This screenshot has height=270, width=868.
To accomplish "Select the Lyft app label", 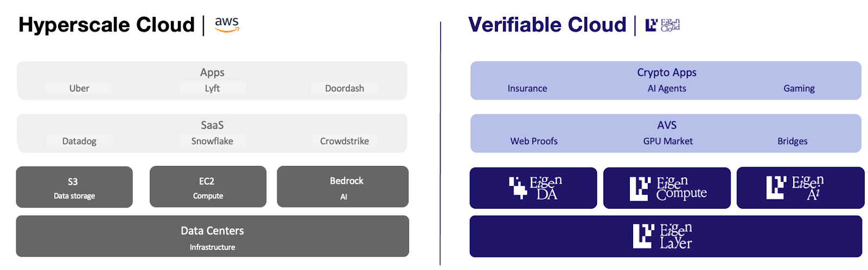I will [x=212, y=88].
